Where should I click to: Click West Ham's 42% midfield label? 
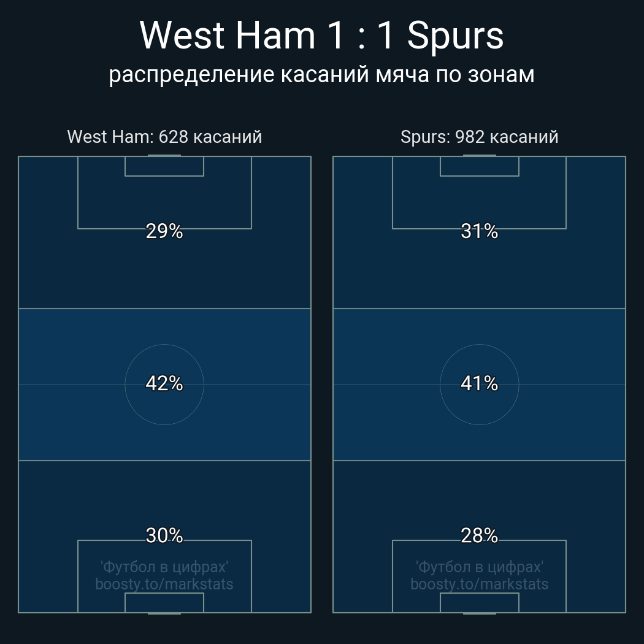164,383
